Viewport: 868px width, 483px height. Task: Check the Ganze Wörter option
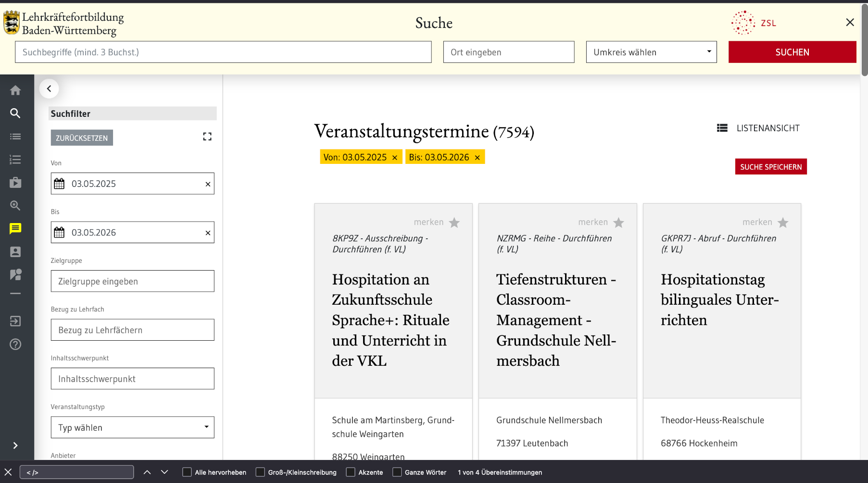(x=397, y=472)
